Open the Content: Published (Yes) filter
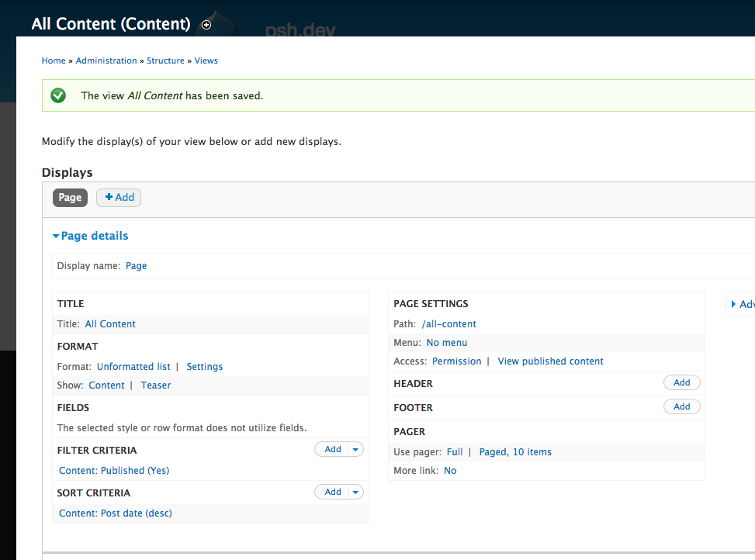 114,471
